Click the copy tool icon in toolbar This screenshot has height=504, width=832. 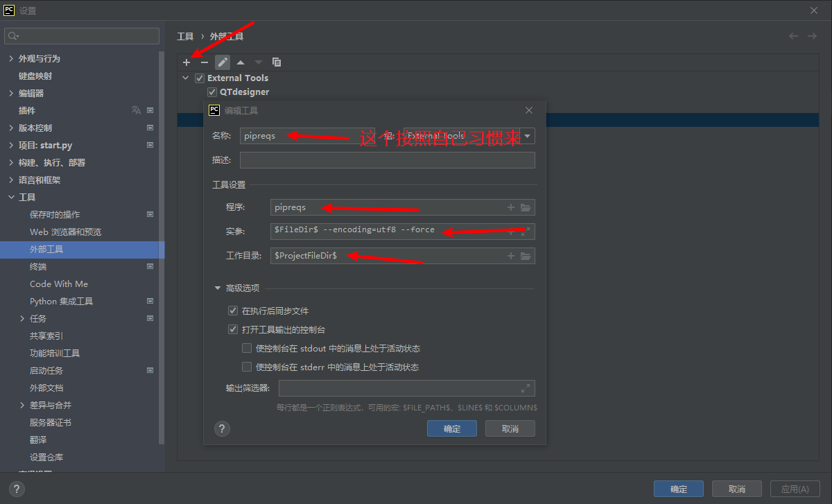(x=276, y=62)
